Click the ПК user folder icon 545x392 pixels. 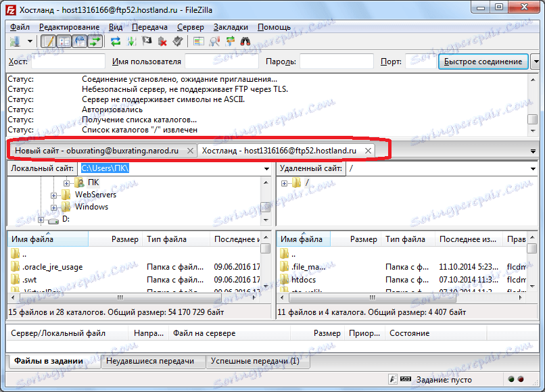click(80, 182)
